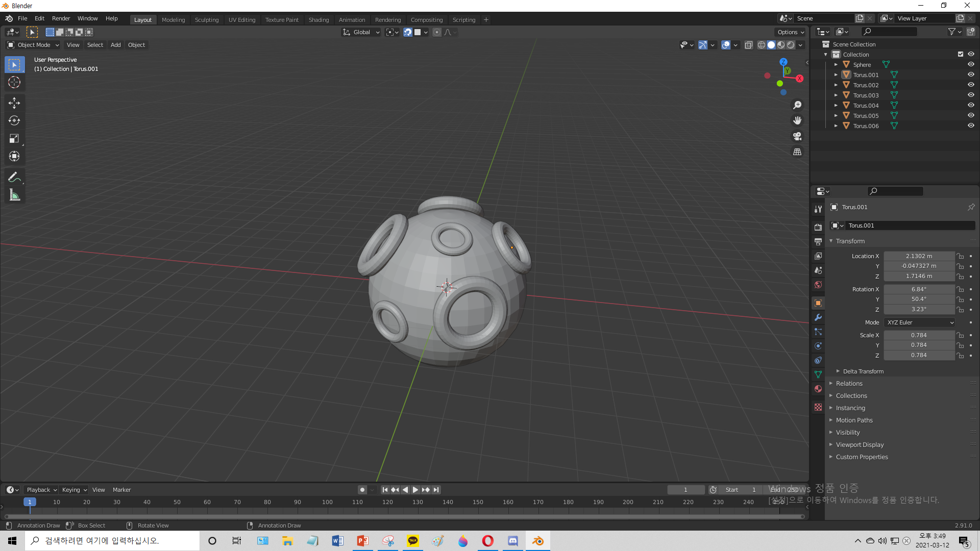Viewport: 980px width, 551px height.
Task: Open the Material properties tab
Action: 818,389
